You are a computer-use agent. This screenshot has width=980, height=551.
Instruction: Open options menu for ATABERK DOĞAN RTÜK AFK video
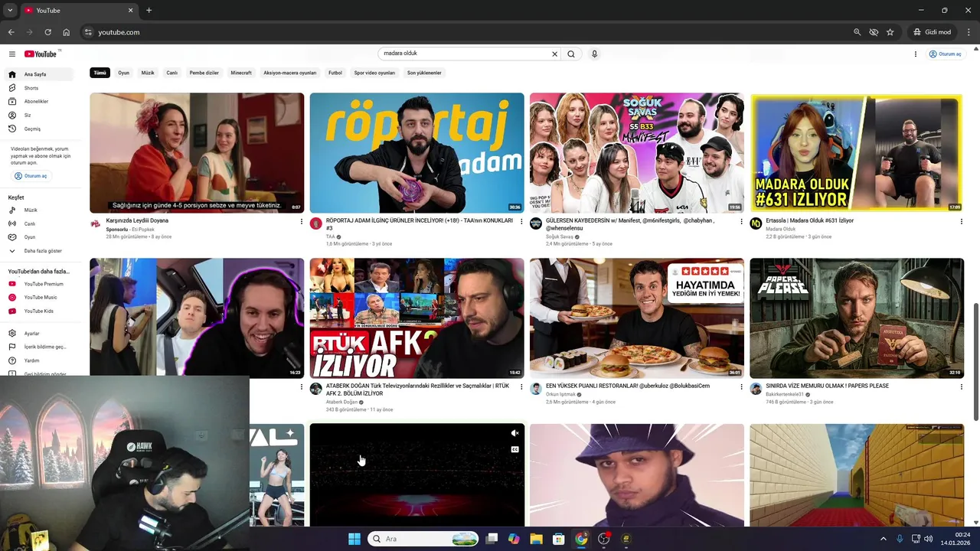click(521, 386)
